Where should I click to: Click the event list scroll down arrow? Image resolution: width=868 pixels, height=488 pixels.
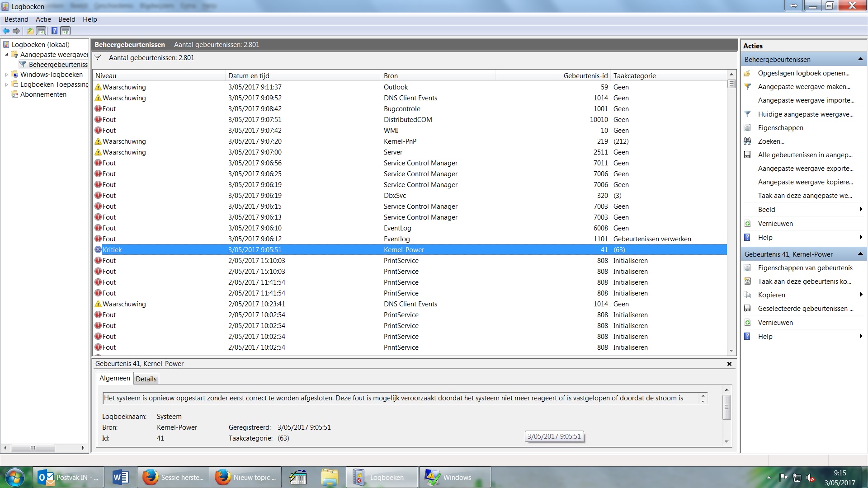[732, 351]
